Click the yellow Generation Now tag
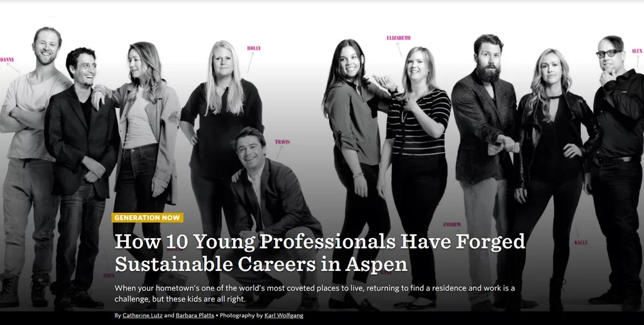Image resolution: width=644 pixels, height=325 pixels. [147, 218]
